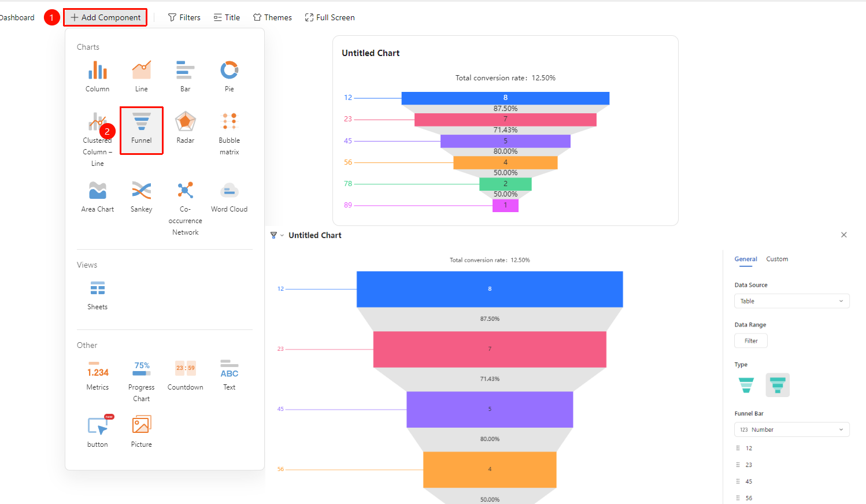Choose the Line chart component

click(x=142, y=76)
